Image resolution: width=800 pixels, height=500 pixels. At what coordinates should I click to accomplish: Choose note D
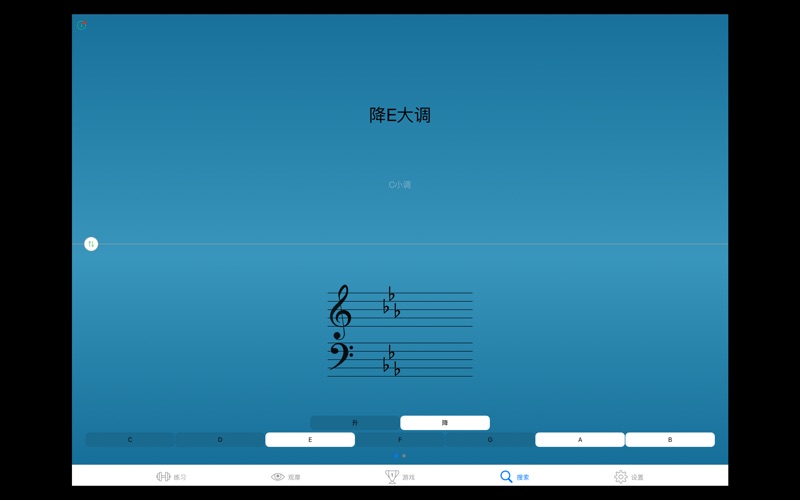[220, 439]
